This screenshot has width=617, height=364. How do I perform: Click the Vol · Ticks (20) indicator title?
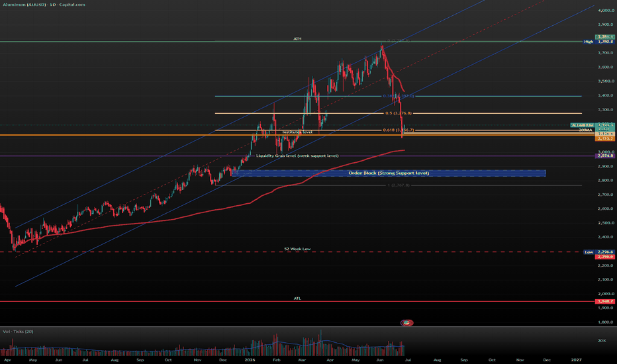tap(18, 332)
